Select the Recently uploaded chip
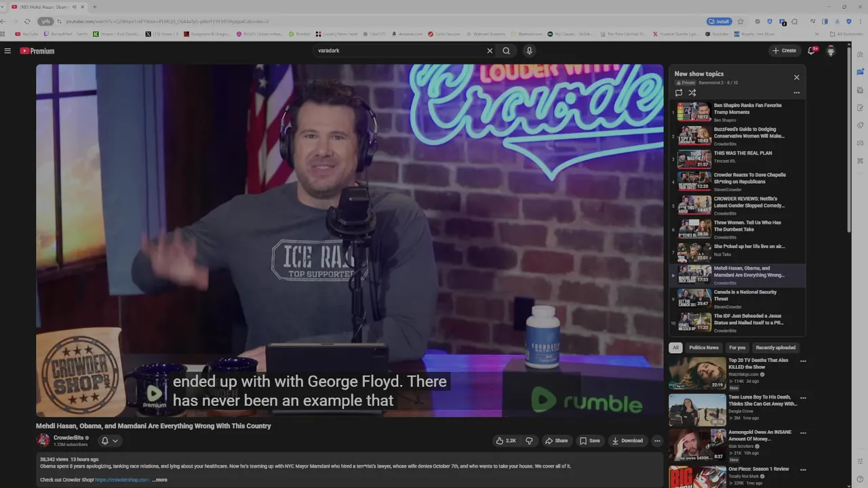This screenshot has height=488, width=868. coord(775,348)
